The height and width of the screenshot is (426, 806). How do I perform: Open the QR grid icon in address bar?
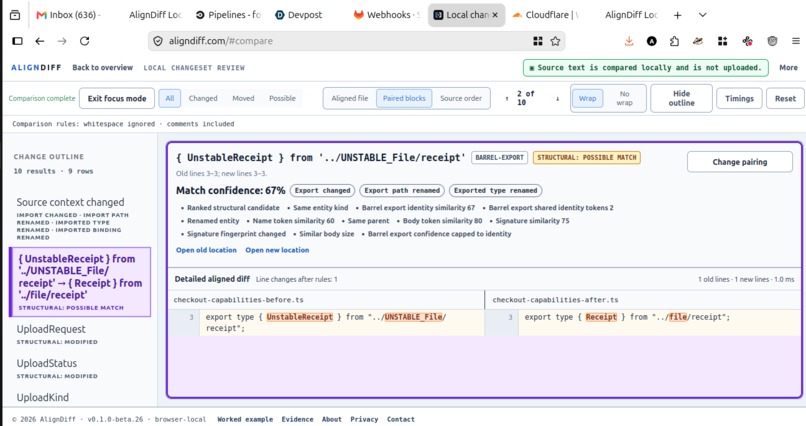tap(538, 41)
